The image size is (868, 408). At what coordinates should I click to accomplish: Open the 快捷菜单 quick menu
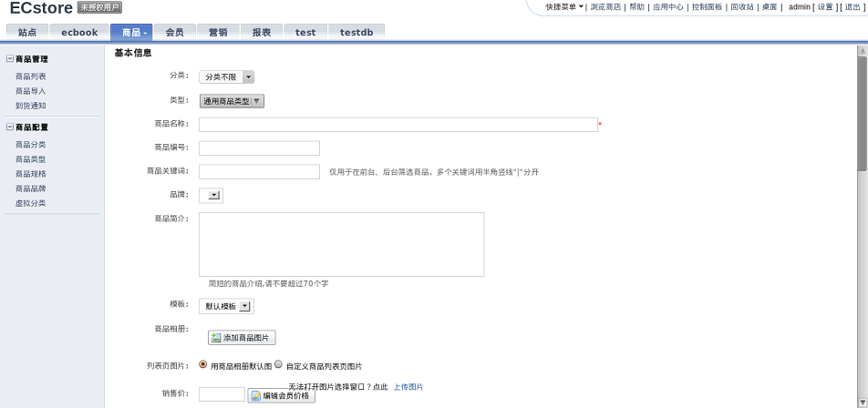pyautogui.click(x=564, y=7)
